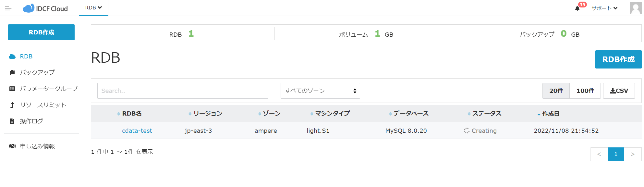The image size is (644, 187).
Task: Click the リソースリミット arrow icon
Action: (12, 105)
